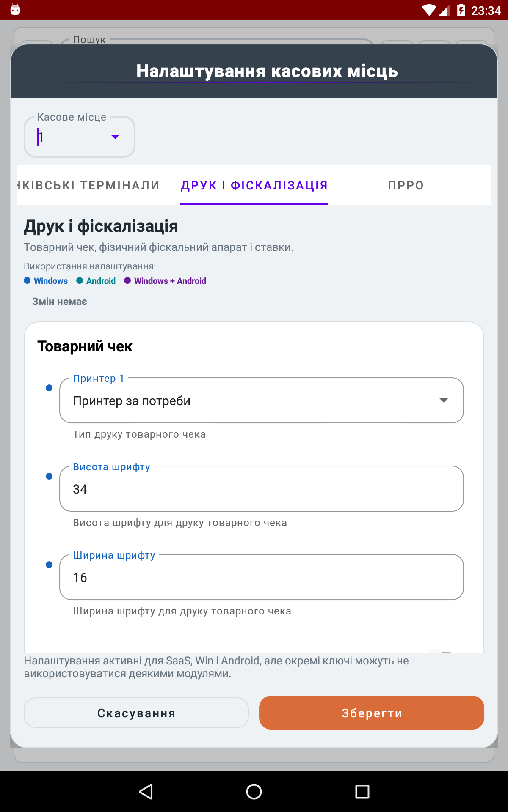Click the Ширина шрифту input with 16
The image size is (508, 812).
262,577
